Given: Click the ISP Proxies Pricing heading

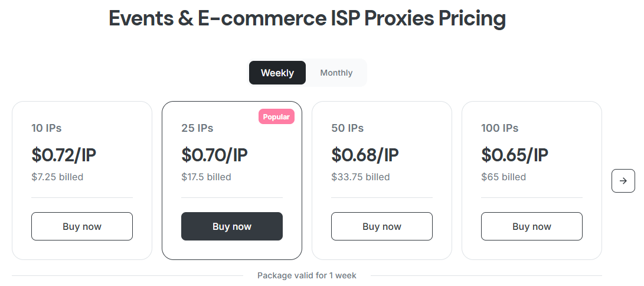Looking at the screenshot, I should (307, 19).
